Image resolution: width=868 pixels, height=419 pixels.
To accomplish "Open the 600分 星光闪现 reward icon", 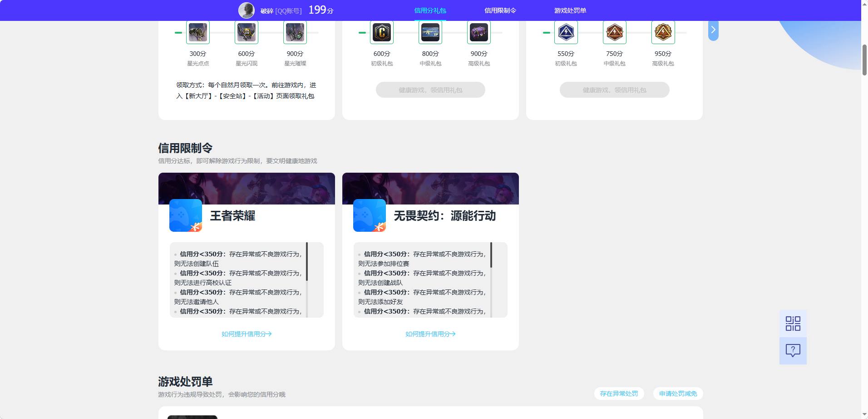I will tap(247, 32).
